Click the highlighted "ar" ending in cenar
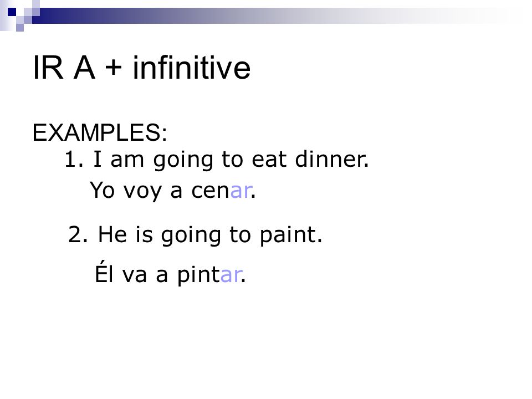Viewport: 532px width, 399px height. [x=241, y=191]
